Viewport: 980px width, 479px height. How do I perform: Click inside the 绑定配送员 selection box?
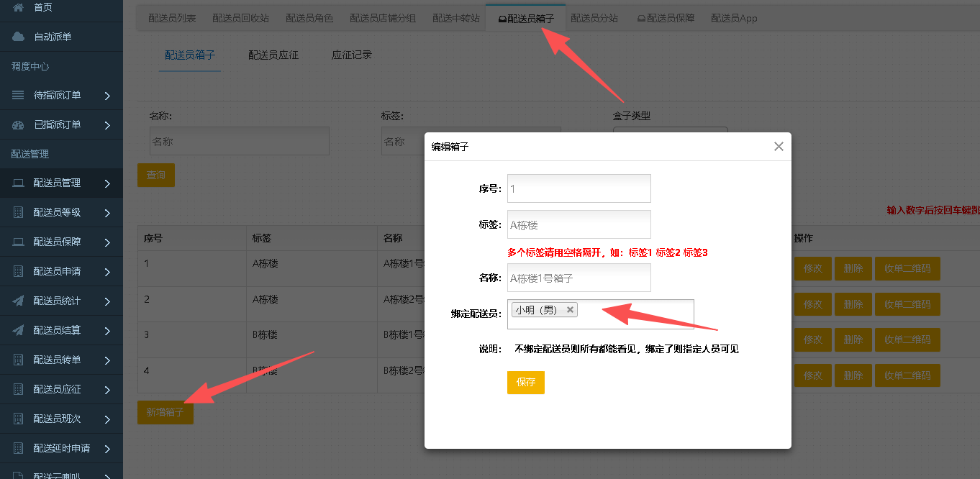(x=633, y=314)
